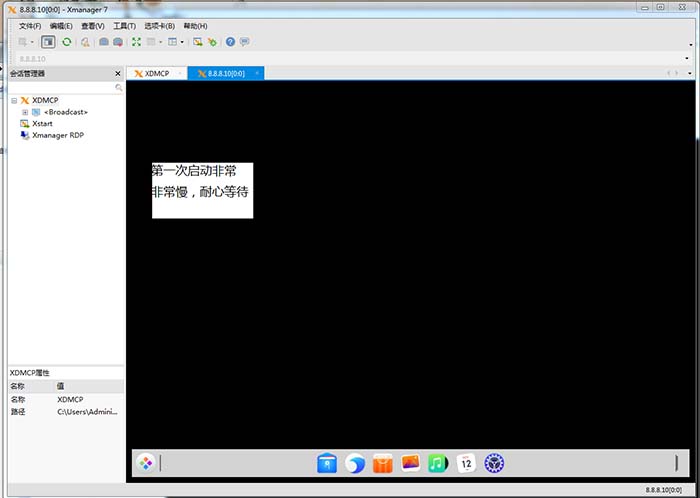Click the session manager search magnifier icon
This screenshot has width=700, height=498.
(119, 87)
